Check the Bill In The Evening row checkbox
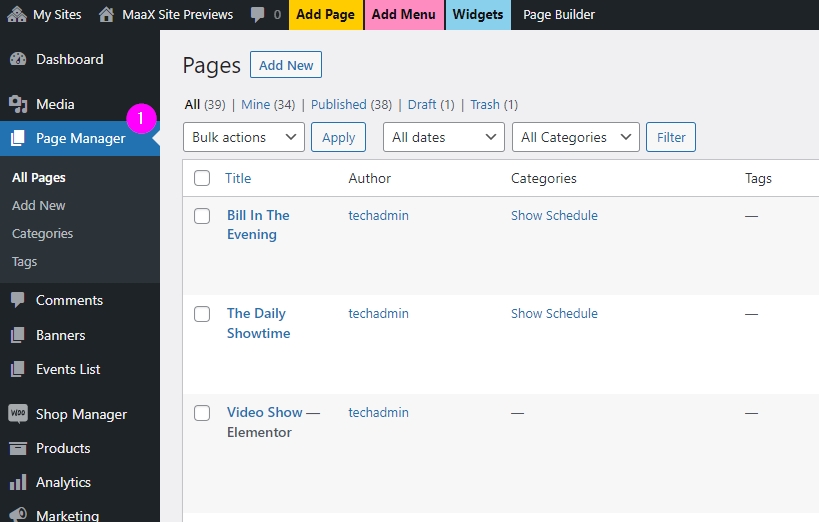The width and height of the screenshot is (819, 522). click(x=202, y=216)
